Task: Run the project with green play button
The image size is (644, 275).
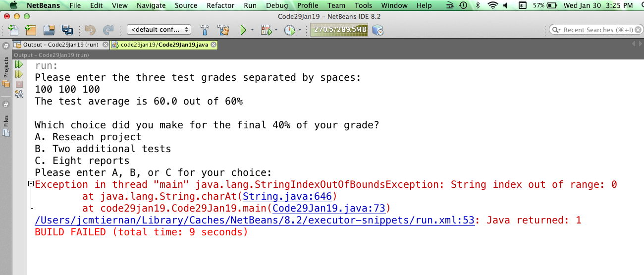Action: (x=243, y=30)
